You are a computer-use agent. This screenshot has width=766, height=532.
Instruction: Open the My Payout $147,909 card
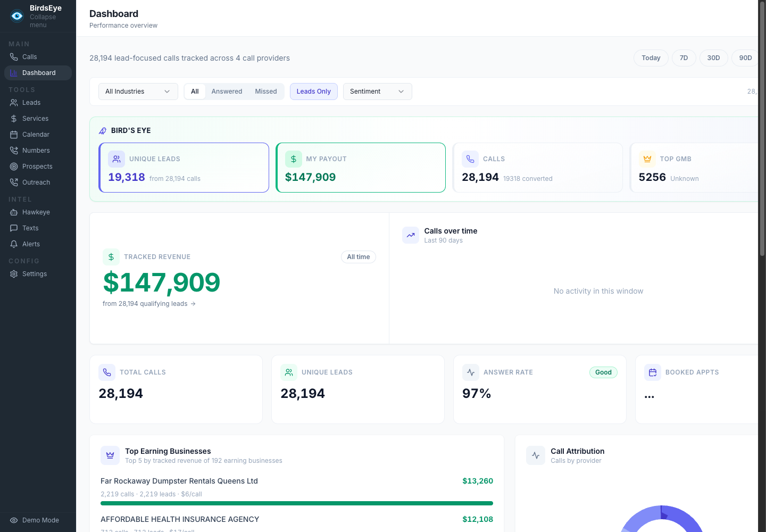pos(361,168)
